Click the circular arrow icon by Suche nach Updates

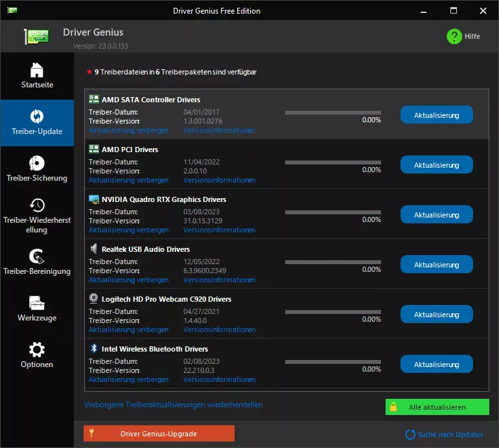pyautogui.click(x=410, y=434)
